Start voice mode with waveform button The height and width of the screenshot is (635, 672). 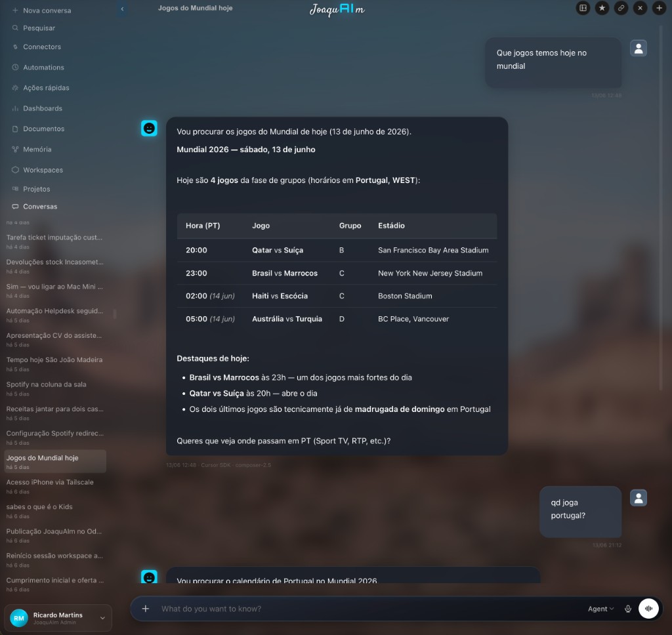[x=648, y=609]
